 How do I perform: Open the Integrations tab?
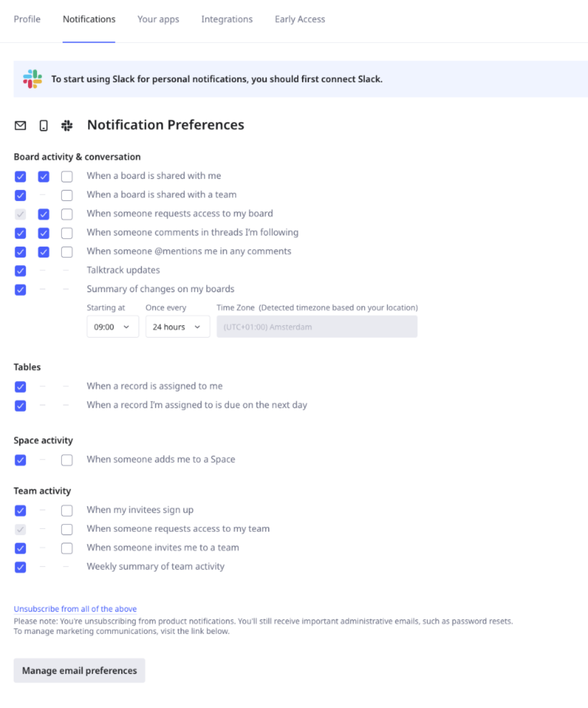click(x=227, y=19)
